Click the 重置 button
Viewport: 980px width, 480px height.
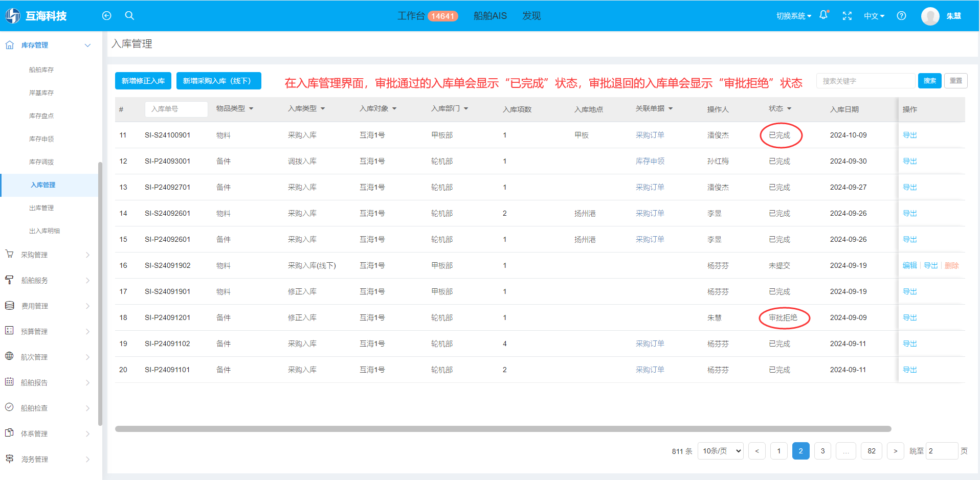956,81
